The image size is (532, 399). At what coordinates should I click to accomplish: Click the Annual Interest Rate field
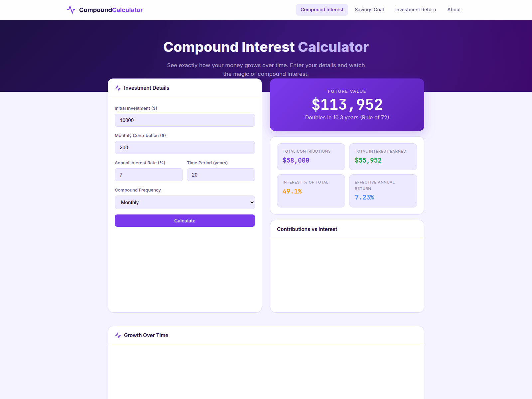148,175
